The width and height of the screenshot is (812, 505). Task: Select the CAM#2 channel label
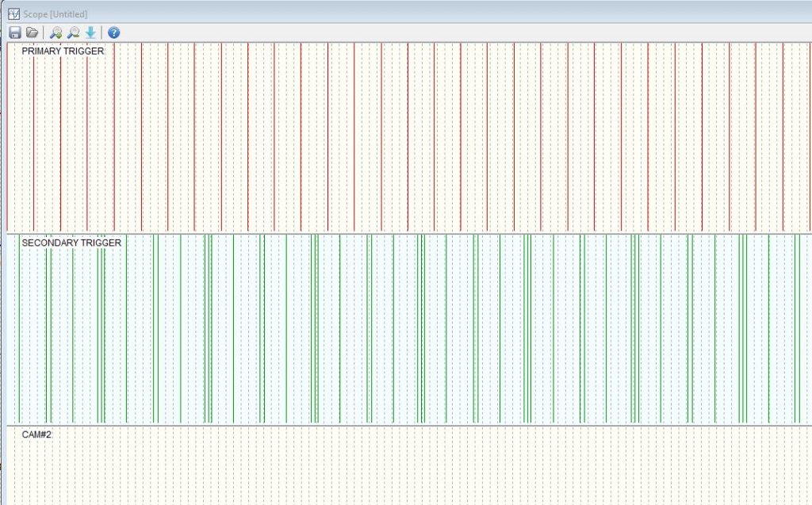pyautogui.click(x=36, y=434)
